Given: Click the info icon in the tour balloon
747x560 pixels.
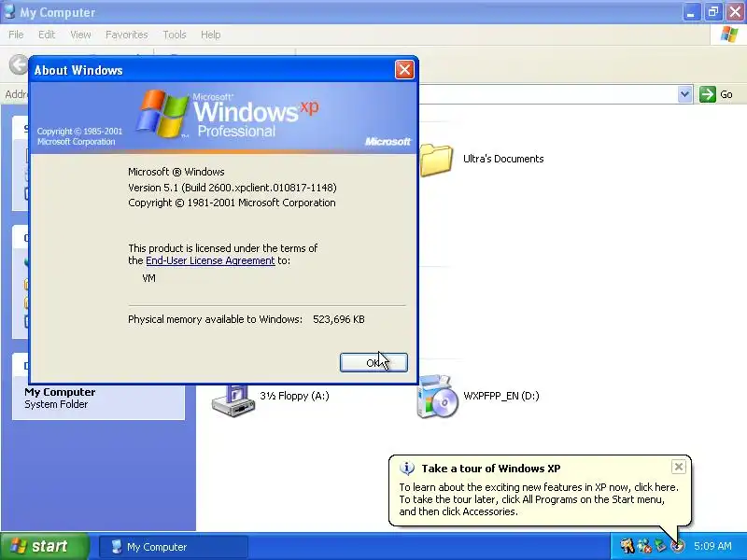Looking at the screenshot, I should pyautogui.click(x=406, y=469).
